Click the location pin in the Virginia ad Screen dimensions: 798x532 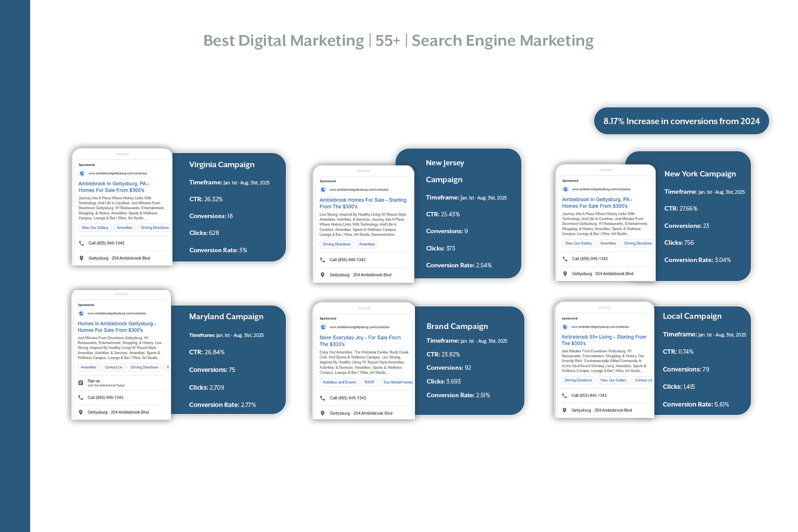click(x=82, y=258)
